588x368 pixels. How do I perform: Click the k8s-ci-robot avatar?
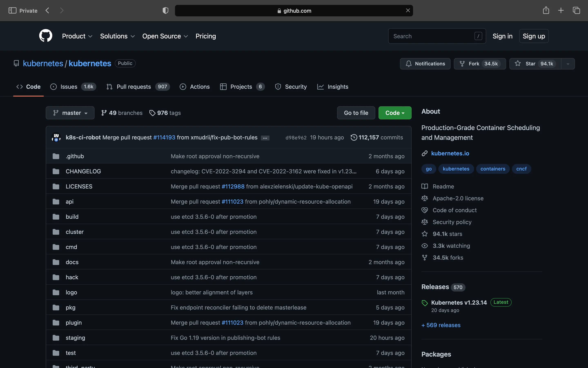[x=56, y=137]
